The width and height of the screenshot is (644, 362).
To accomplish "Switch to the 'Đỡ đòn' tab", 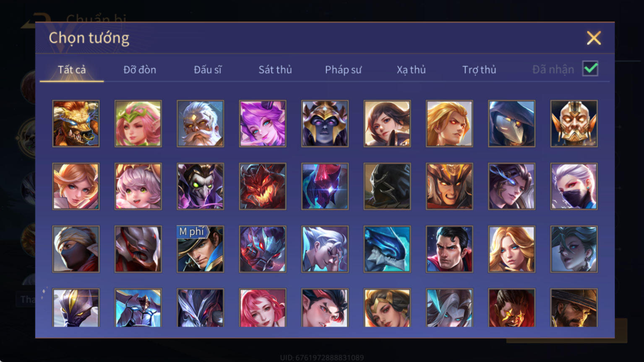I will (140, 70).
